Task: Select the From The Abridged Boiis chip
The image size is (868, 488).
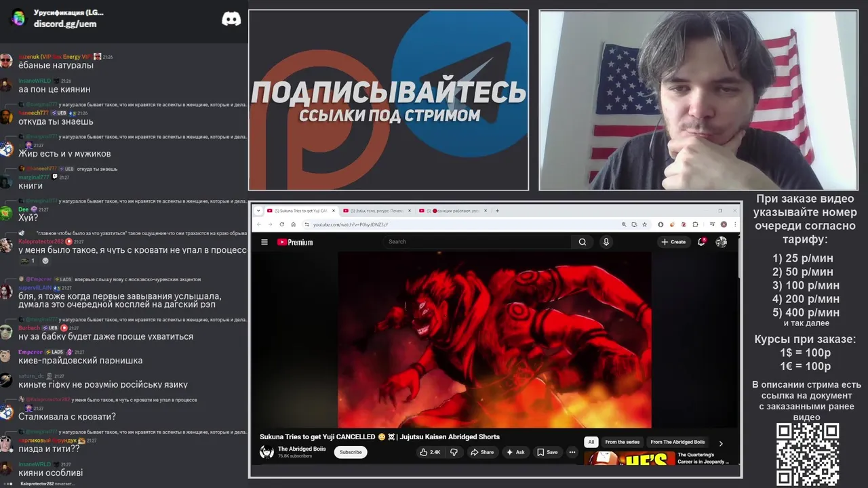Action: 677,442
